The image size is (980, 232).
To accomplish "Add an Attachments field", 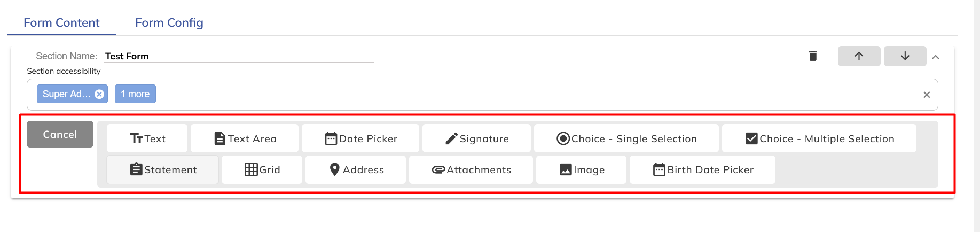I will click(x=471, y=169).
